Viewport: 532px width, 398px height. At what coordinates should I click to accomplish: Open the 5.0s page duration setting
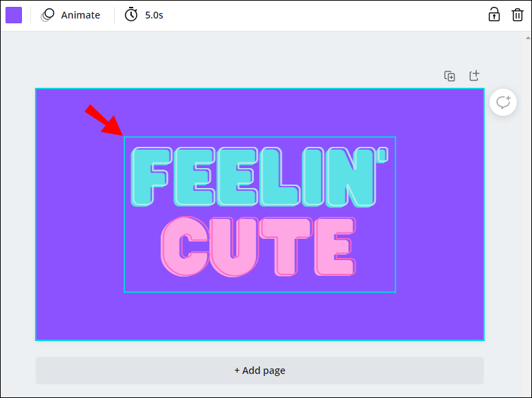click(154, 15)
